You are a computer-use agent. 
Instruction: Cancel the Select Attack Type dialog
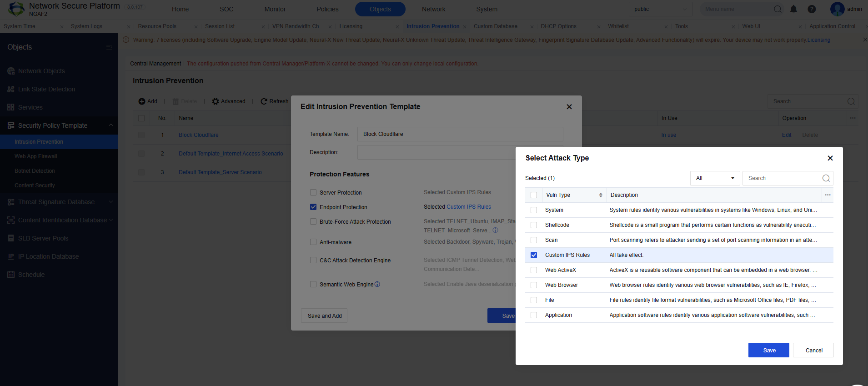tap(813, 350)
